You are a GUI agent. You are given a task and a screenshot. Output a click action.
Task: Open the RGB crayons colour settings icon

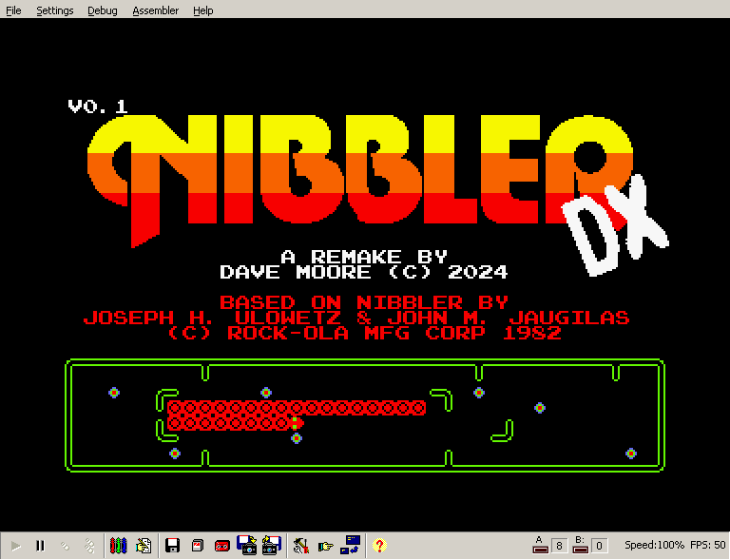pos(118,546)
